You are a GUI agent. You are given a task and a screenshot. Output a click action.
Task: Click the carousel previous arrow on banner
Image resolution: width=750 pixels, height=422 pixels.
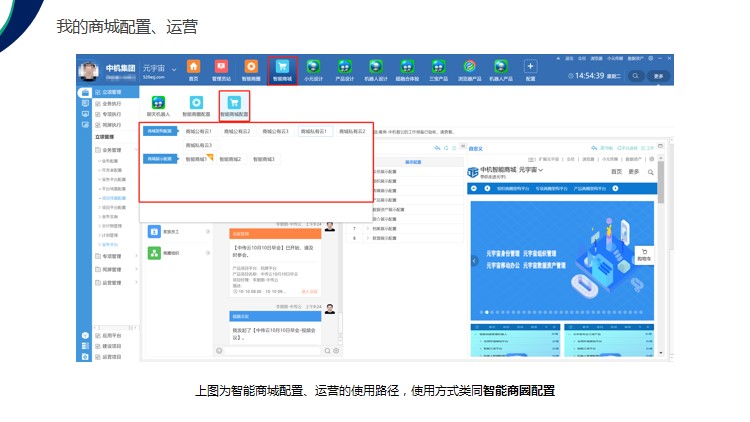click(474, 261)
